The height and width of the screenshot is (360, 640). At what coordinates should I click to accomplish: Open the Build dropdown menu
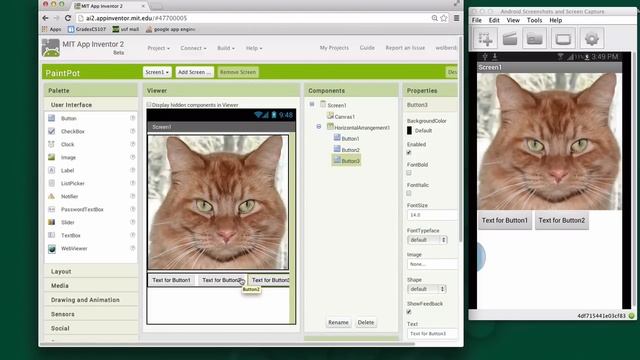(226, 48)
